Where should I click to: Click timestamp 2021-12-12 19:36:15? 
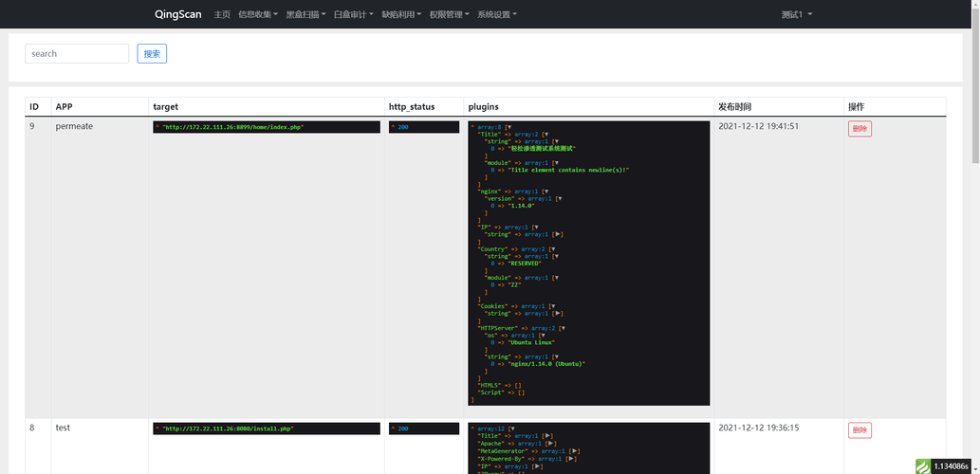click(759, 428)
